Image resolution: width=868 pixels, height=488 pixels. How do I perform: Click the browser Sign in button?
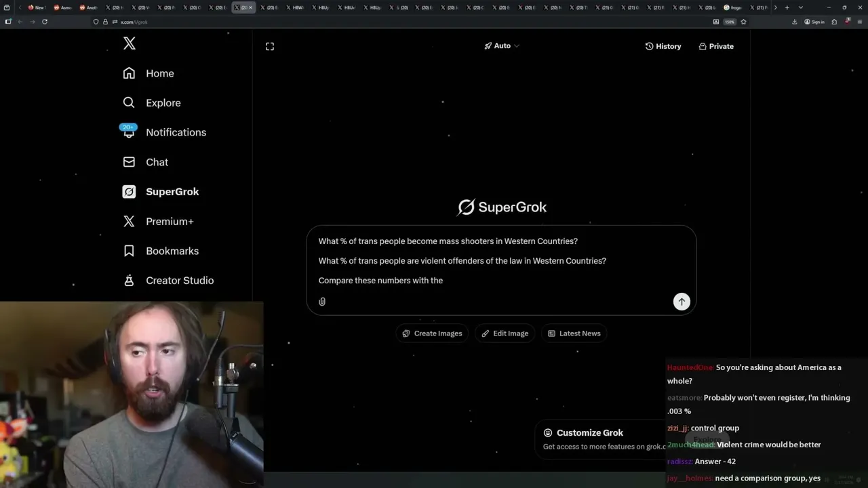814,22
